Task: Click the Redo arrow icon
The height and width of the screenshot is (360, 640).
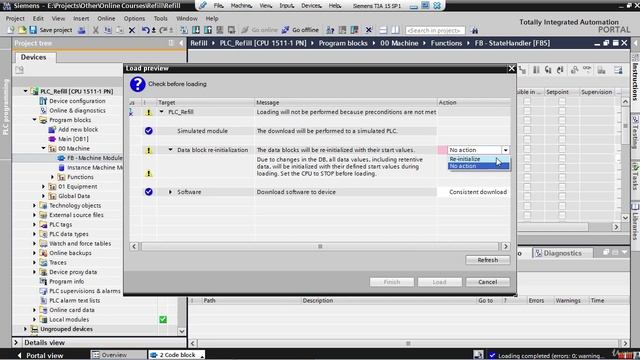Action: coord(163,30)
